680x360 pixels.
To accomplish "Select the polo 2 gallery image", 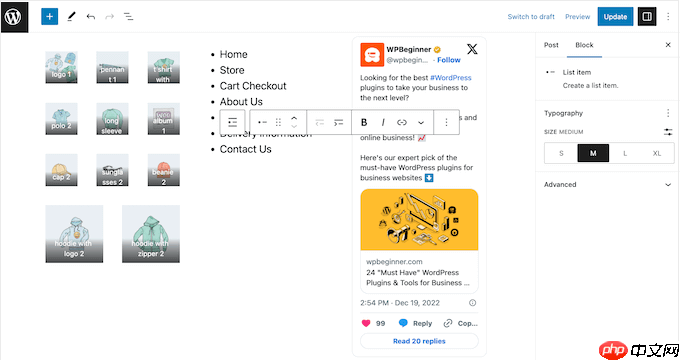I will coord(61,118).
